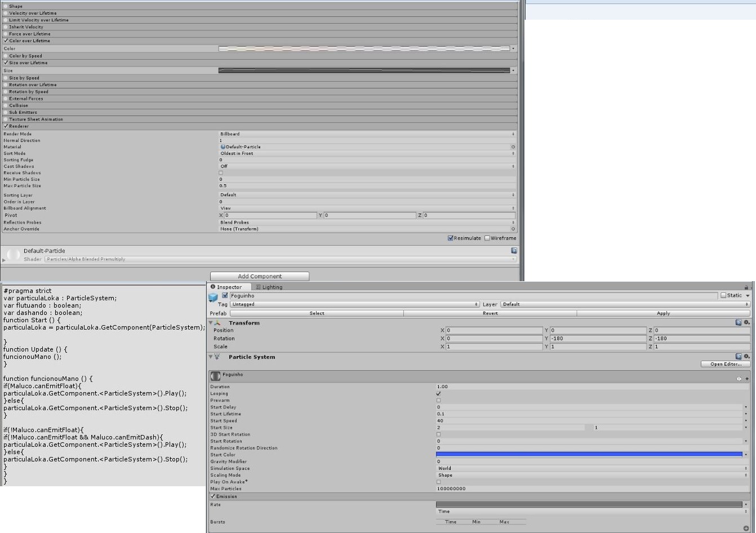Click the Prefab Select button

coord(317,313)
